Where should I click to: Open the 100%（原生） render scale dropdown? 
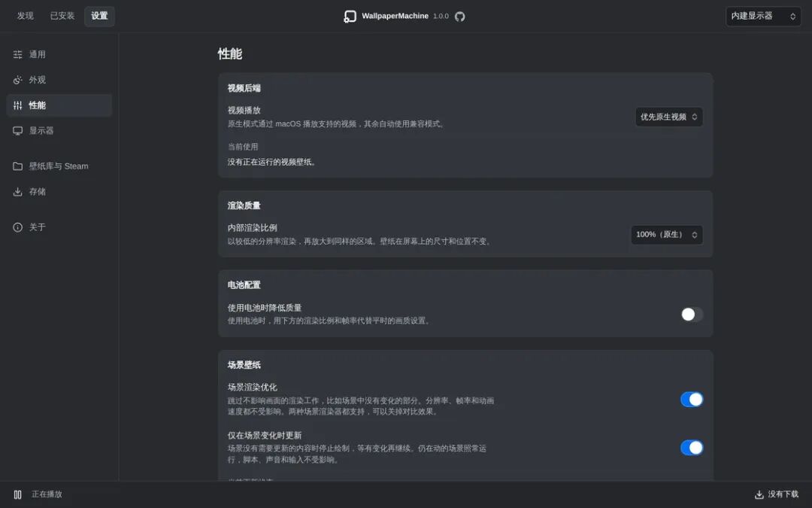click(x=666, y=234)
